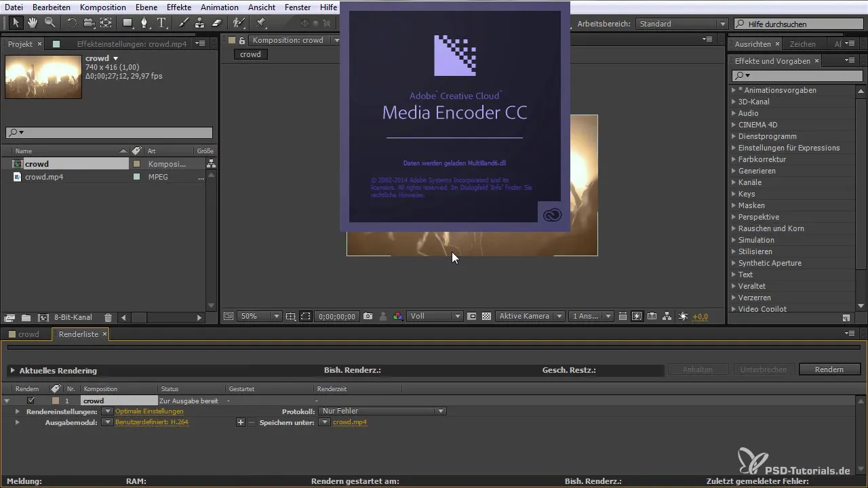Click the show channel RGB icon
The height and width of the screenshot is (488, 868).
(398, 317)
